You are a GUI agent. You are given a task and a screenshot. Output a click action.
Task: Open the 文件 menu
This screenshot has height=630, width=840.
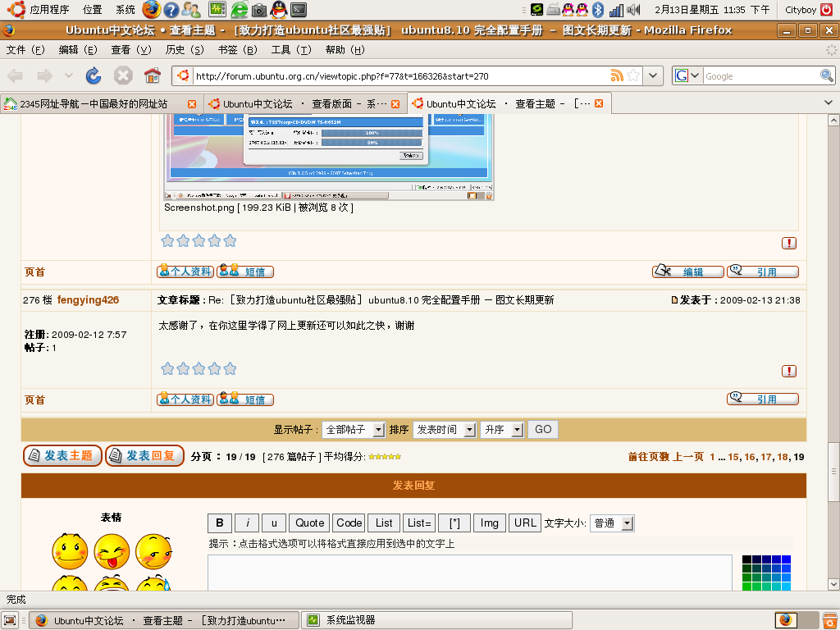pyautogui.click(x=25, y=50)
